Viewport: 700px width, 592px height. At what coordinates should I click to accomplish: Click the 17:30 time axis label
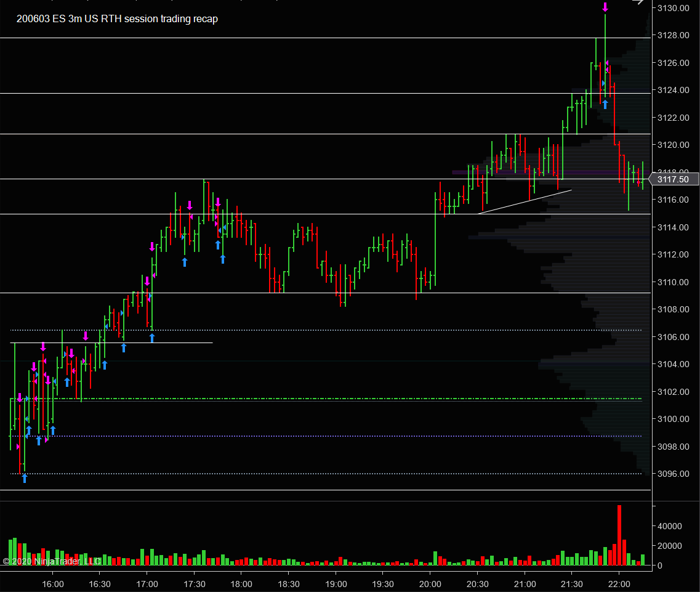[194, 584]
